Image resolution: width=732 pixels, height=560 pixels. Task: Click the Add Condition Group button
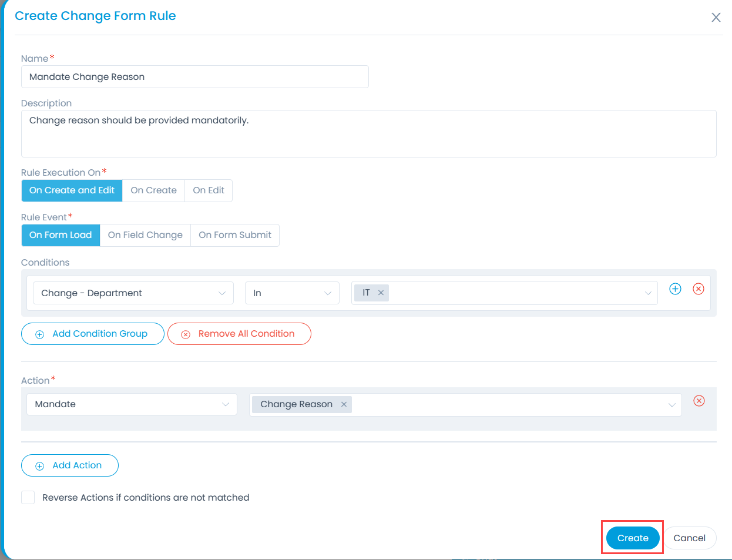(92, 334)
